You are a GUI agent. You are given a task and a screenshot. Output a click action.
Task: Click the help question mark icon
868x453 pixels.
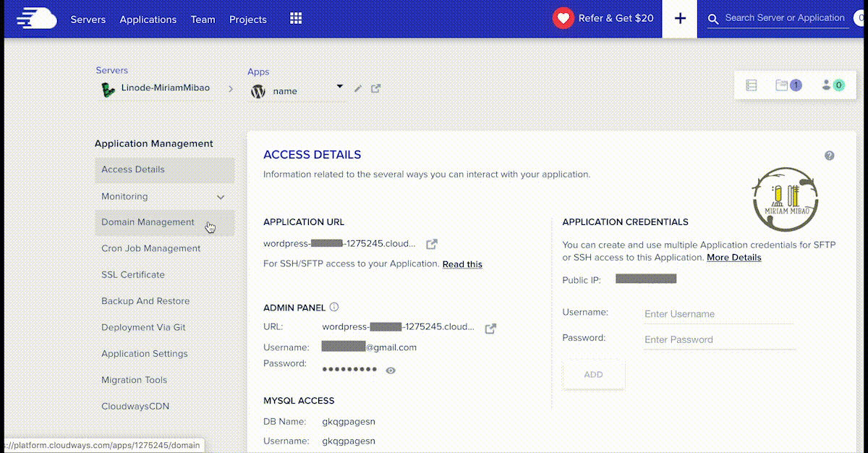(x=829, y=156)
